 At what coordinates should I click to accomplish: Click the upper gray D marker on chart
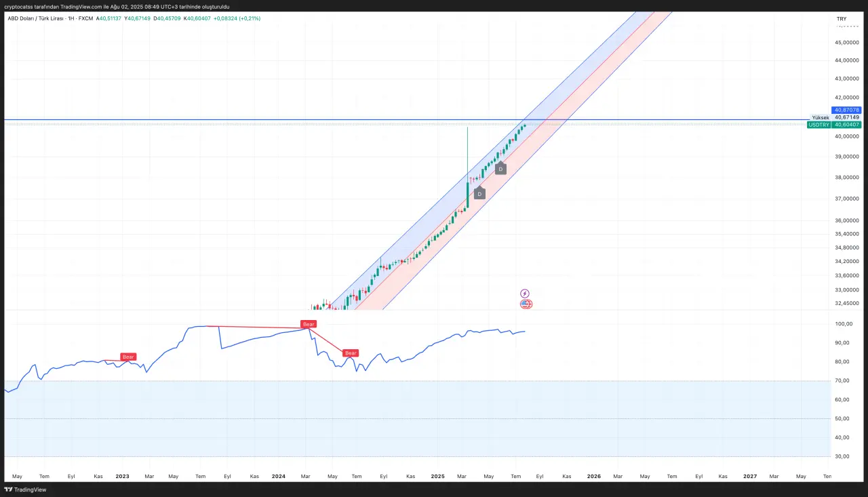pos(500,169)
